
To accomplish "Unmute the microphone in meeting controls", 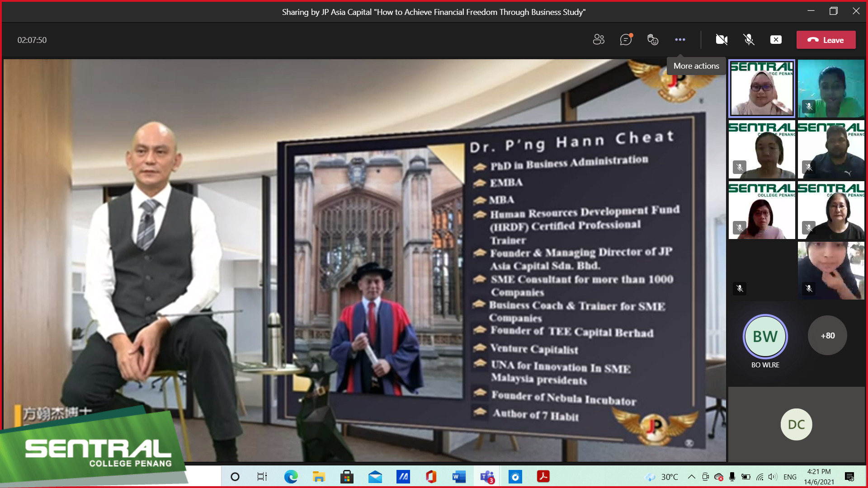I will point(749,40).
